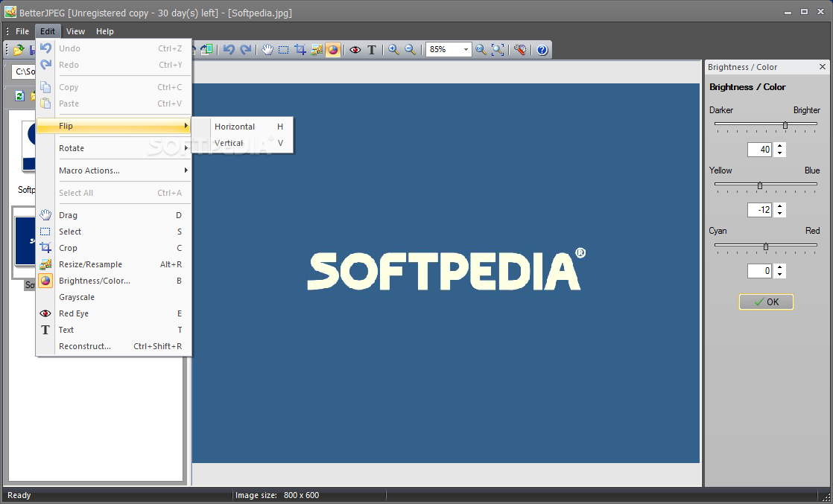Choose Select in the Edit menu

(114, 232)
